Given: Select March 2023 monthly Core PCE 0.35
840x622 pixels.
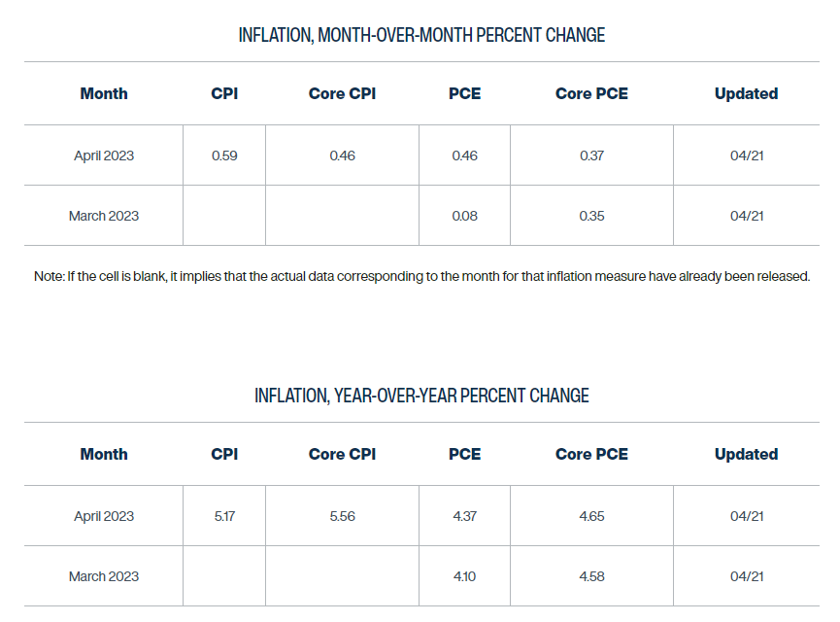Looking at the screenshot, I should pyautogui.click(x=591, y=216).
